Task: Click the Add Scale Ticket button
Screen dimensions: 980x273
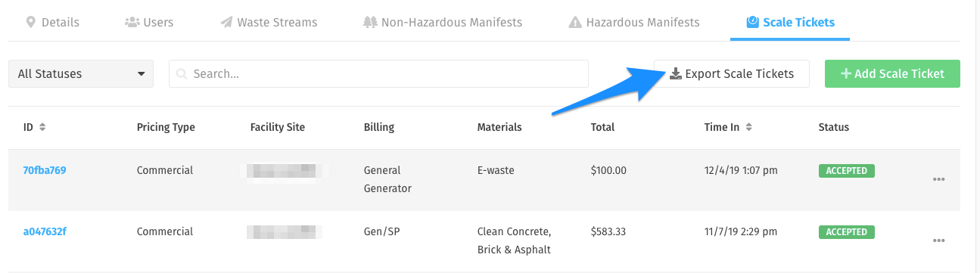Action: pyautogui.click(x=892, y=74)
